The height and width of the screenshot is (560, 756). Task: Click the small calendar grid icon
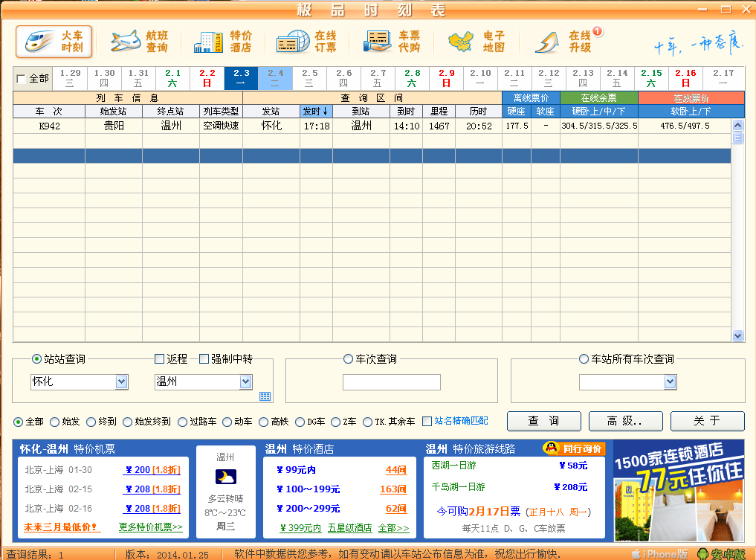click(265, 396)
